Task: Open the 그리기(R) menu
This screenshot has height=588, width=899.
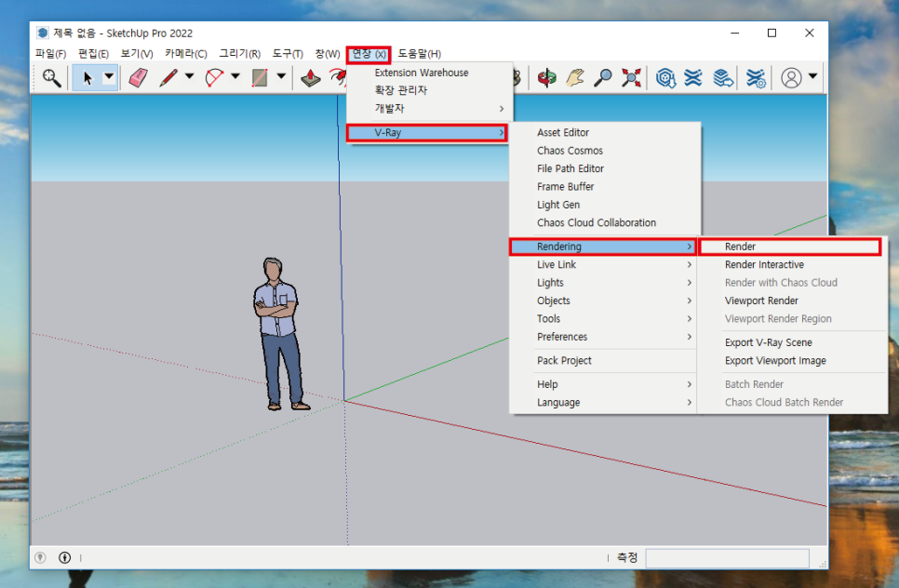Action: [240, 53]
